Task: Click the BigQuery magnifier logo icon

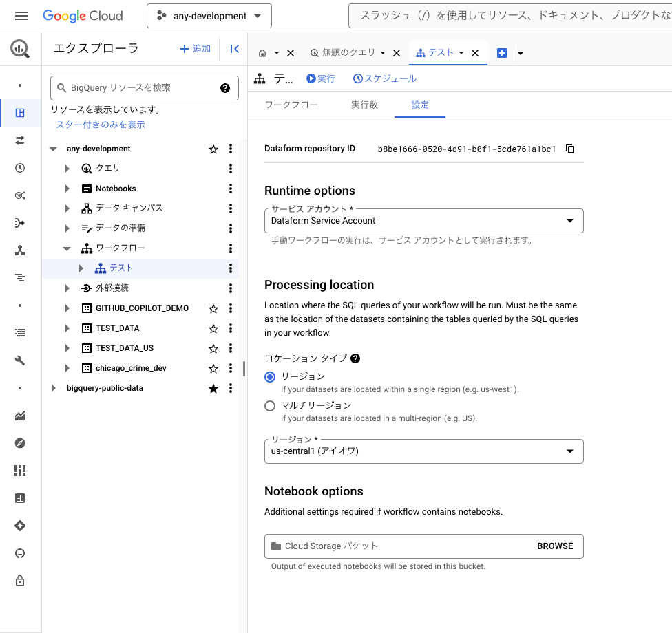Action: click(20, 49)
